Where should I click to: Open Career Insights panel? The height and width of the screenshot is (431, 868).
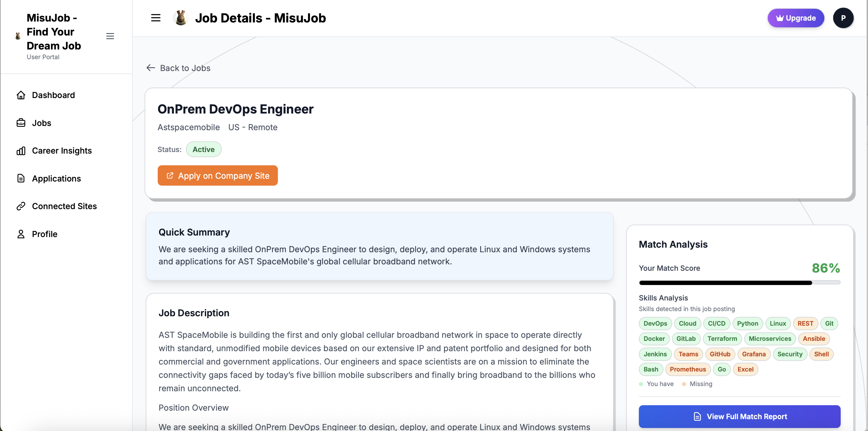coord(62,151)
